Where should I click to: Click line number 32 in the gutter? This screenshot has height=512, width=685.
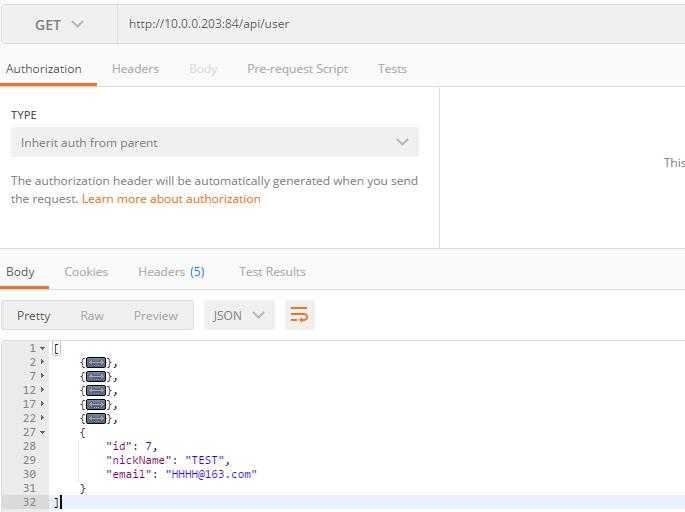29,502
